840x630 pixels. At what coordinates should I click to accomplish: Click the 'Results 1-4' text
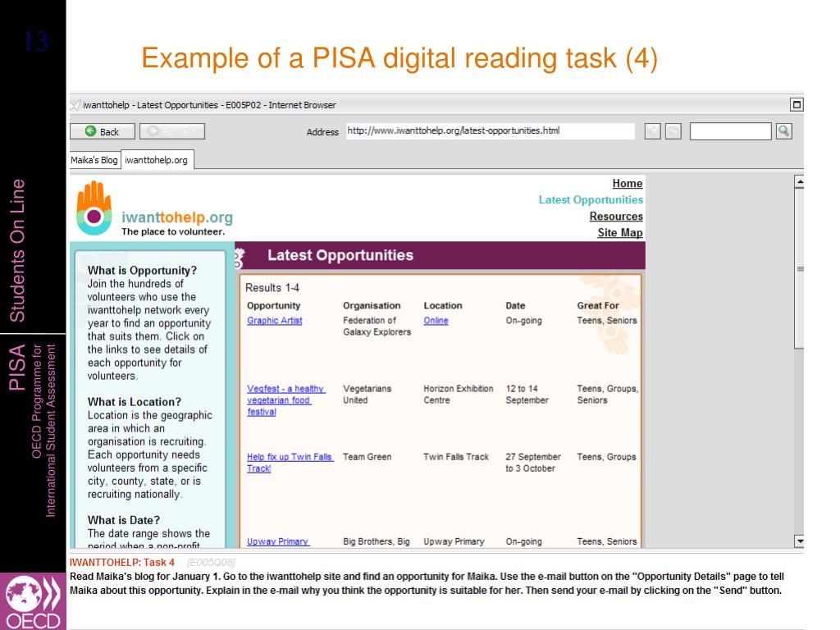pyautogui.click(x=272, y=288)
